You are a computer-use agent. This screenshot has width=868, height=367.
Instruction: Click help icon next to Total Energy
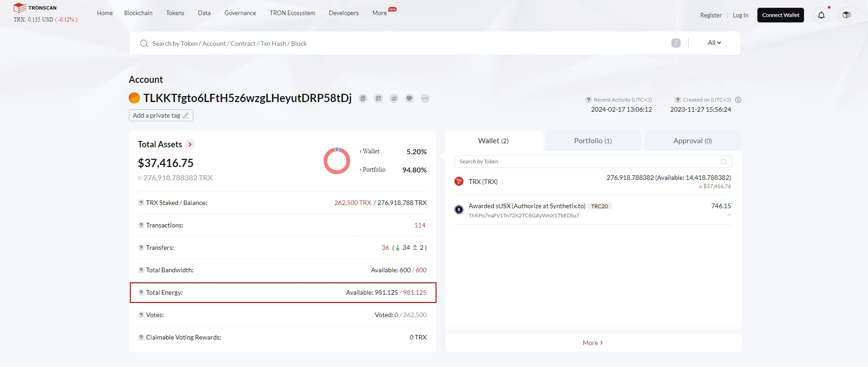point(141,292)
